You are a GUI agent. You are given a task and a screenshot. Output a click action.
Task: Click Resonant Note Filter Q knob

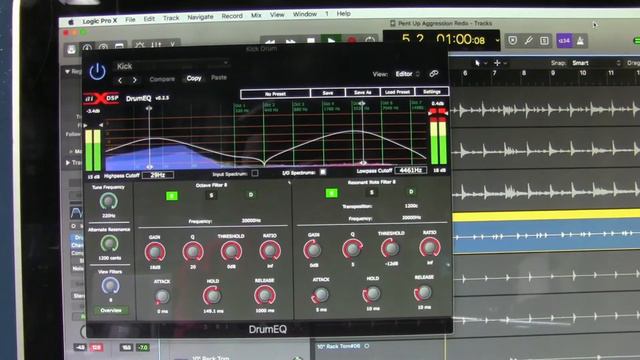pos(352,249)
